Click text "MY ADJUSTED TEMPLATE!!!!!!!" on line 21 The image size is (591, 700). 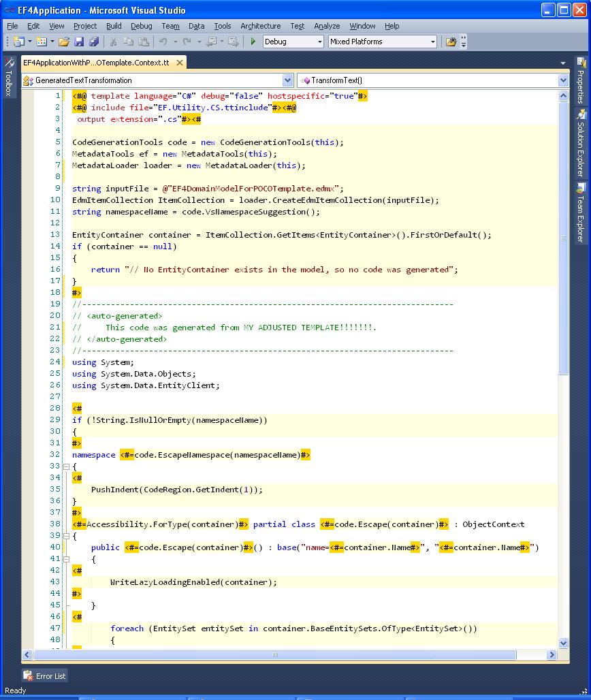[x=309, y=328]
